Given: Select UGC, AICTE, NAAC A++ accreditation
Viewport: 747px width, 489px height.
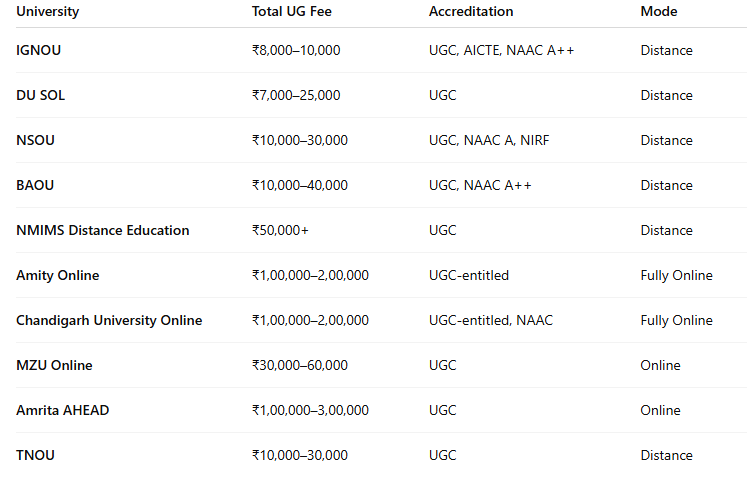Looking at the screenshot, I should point(501,50).
